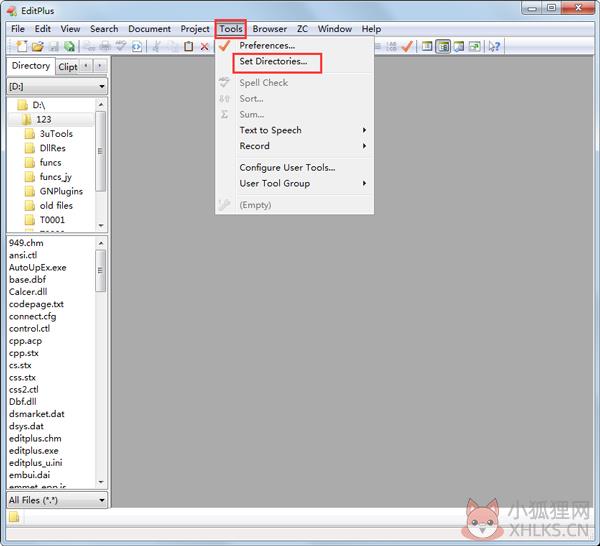600x546 pixels.
Task: Select the T0001 folder
Action: (52, 220)
